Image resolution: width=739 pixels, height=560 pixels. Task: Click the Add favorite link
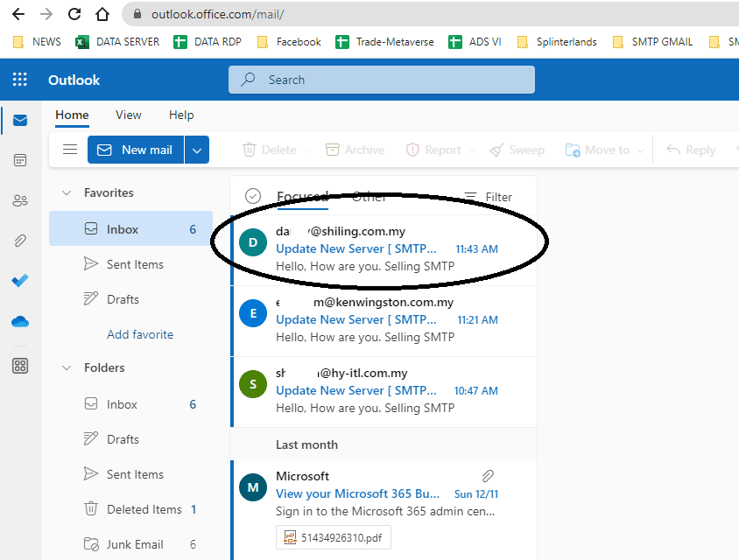[x=140, y=334]
